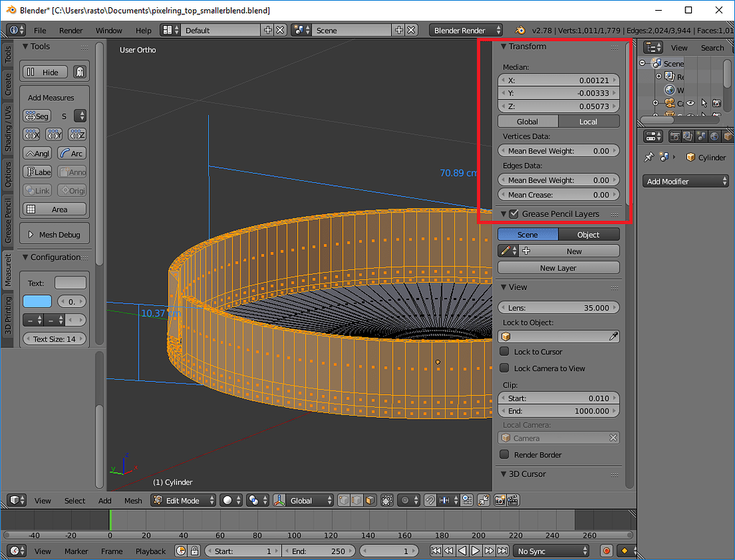Select Scene grease pencil source
Screen dimensions: 735x560
point(528,235)
